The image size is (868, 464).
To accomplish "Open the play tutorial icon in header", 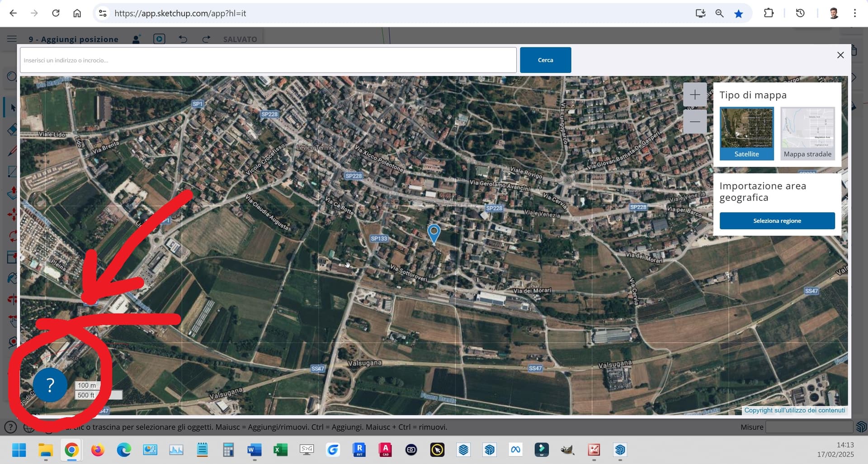I will tap(159, 39).
